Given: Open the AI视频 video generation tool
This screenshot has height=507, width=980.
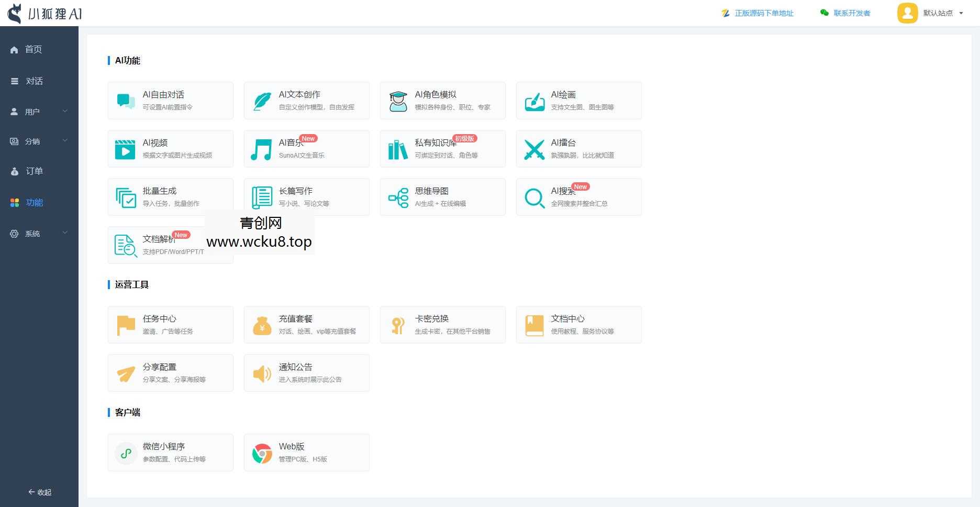Looking at the screenshot, I should coord(170,148).
